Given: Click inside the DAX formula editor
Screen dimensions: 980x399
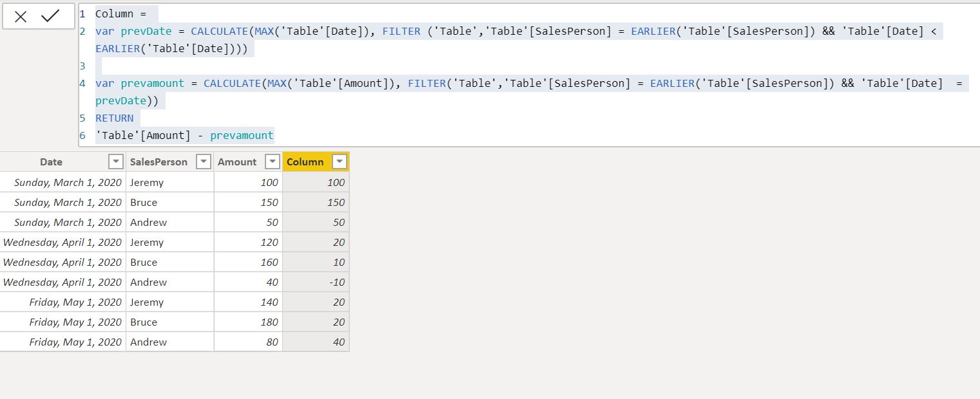Looking at the screenshot, I should (528, 75).
